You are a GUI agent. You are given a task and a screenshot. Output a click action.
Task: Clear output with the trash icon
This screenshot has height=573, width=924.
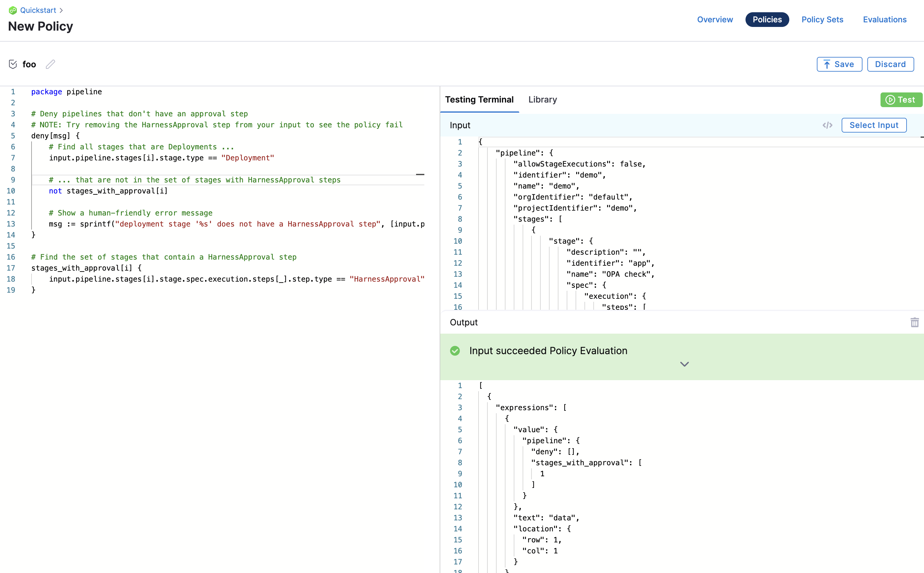(x=915, y=323)
